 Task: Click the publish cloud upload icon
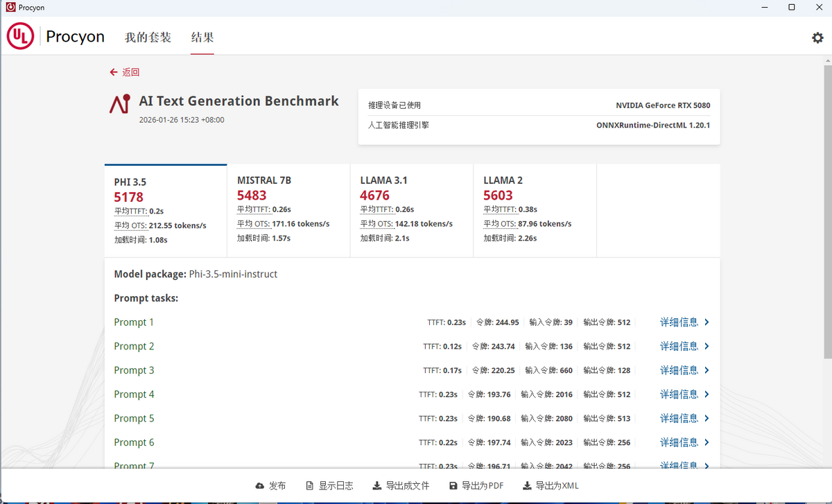(x=260, y=486)
